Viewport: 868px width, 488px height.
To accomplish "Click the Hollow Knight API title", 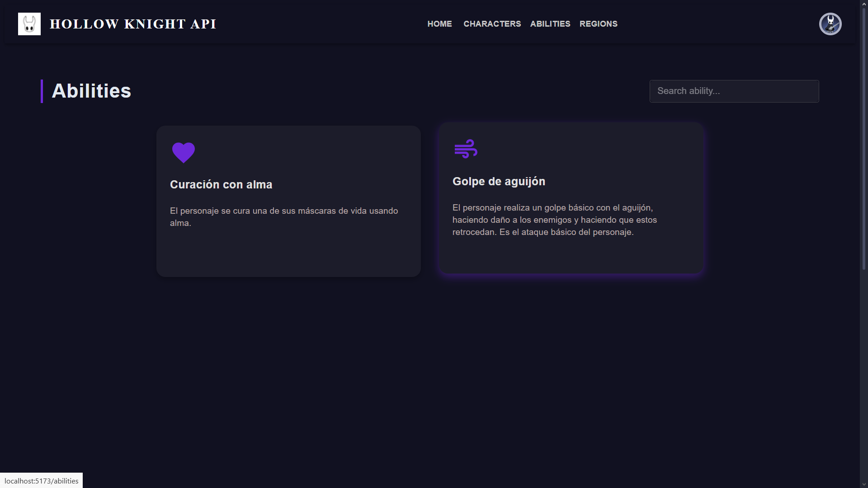I will (x=133, y=24).
